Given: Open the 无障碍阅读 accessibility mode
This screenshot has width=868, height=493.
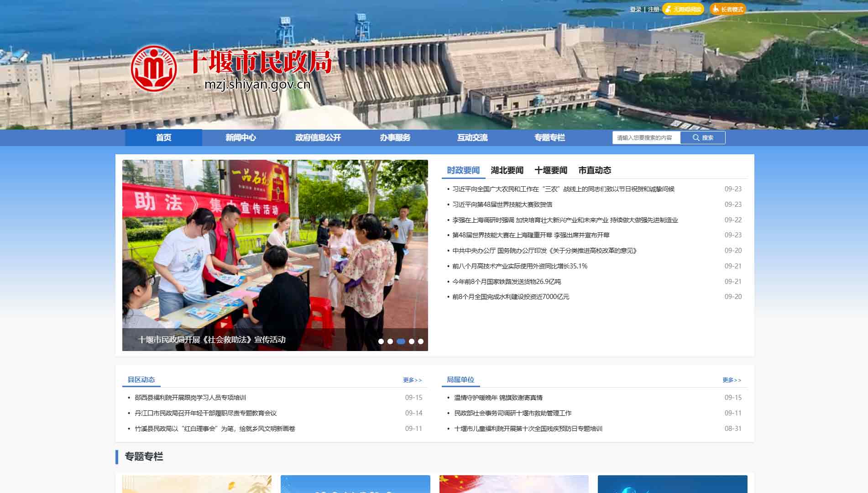Looking at the screenshot, I should point(683,9).
